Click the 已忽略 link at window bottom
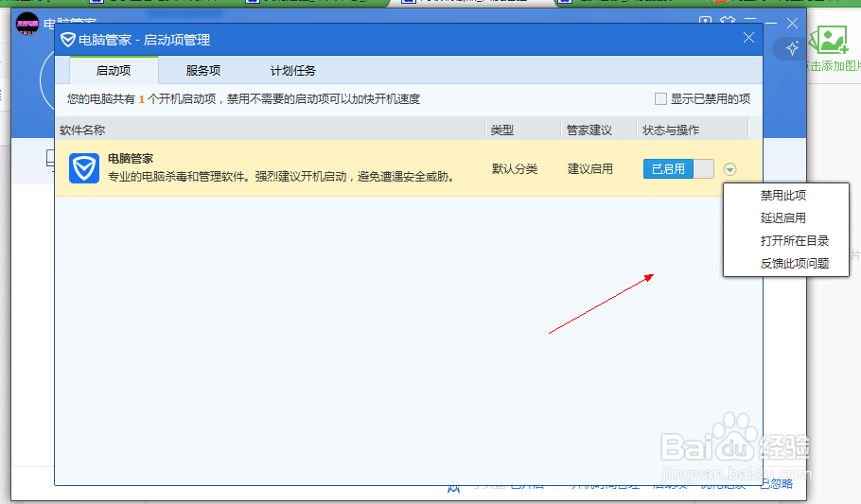 point(777,484)
